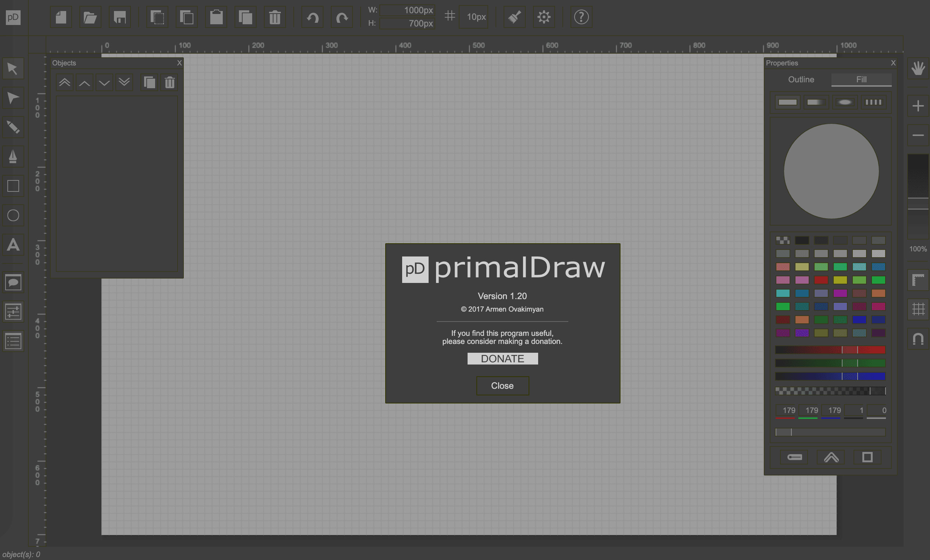The height and width of the screenshot is (560, 930).
Task: Select the Pencil tool
Action: tap(13, 127)
